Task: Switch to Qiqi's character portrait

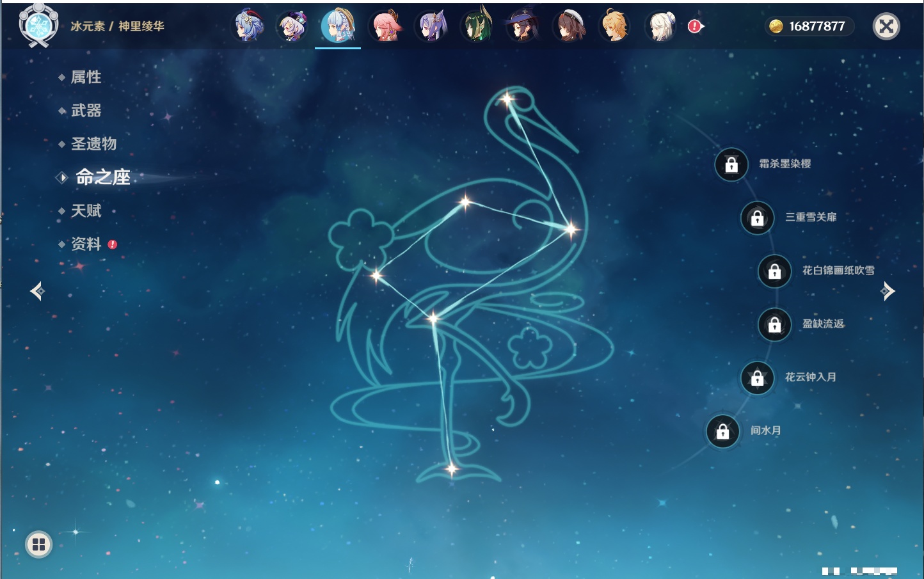Action: coord(292,26)
